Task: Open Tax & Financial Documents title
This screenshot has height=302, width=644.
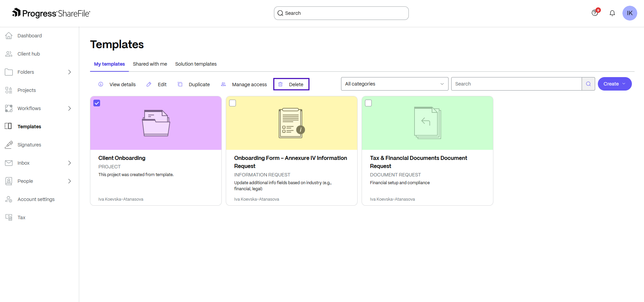Action: point(419,162)
